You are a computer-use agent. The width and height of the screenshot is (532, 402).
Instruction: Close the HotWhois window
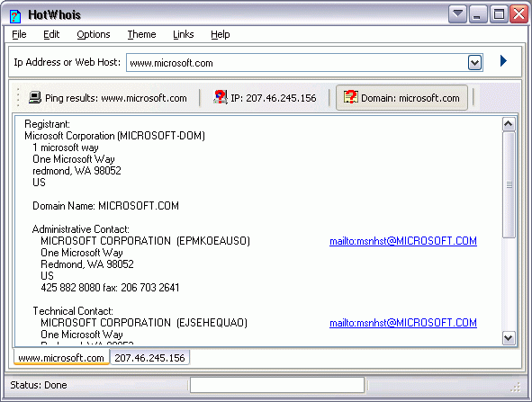[518, 14]
